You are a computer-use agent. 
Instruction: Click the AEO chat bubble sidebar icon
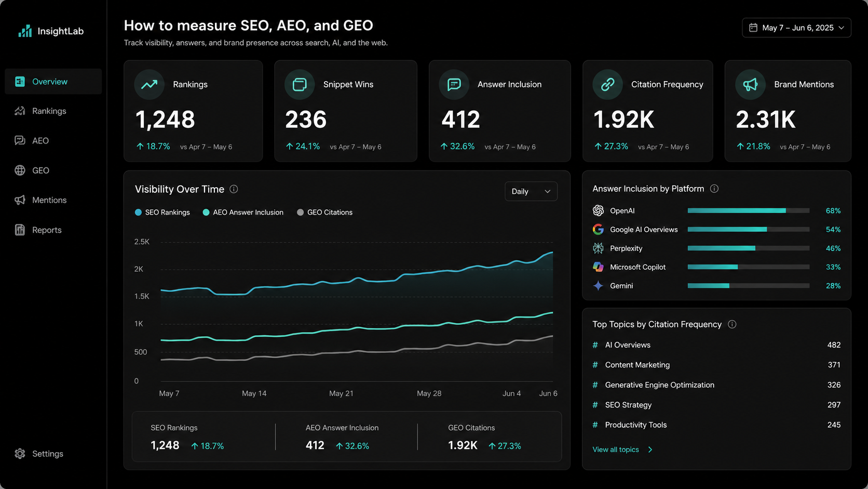[x=20, y=141]
